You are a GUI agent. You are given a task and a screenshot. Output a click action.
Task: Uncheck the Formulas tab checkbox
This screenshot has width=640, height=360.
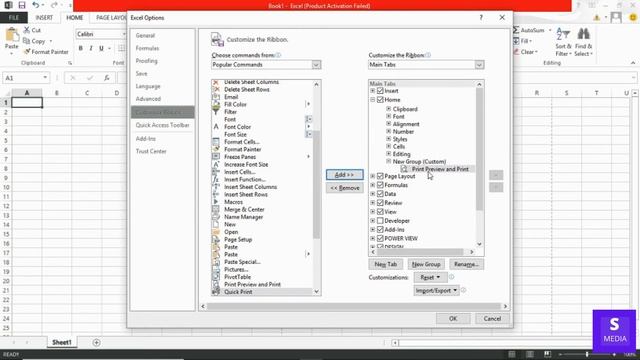[380, 185]
